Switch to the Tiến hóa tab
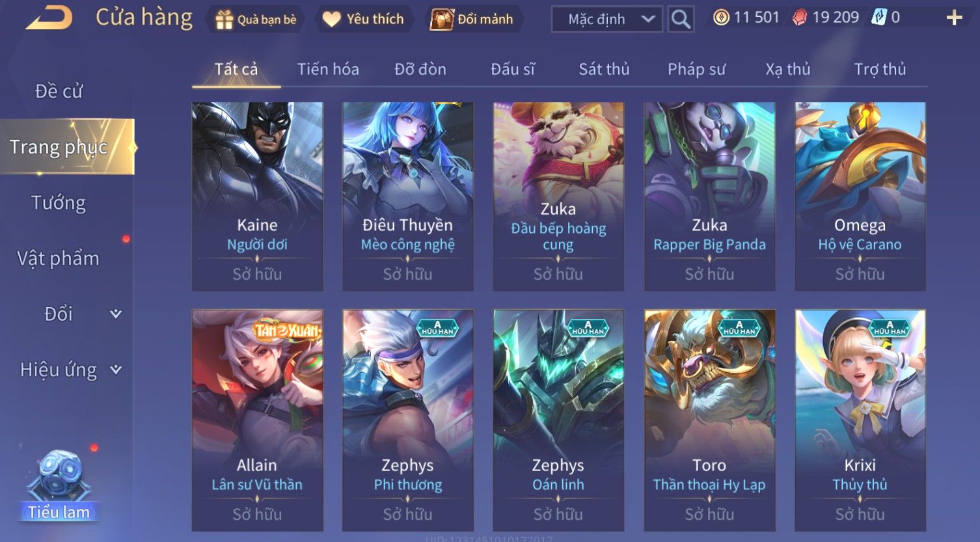 tap(328, 69)
